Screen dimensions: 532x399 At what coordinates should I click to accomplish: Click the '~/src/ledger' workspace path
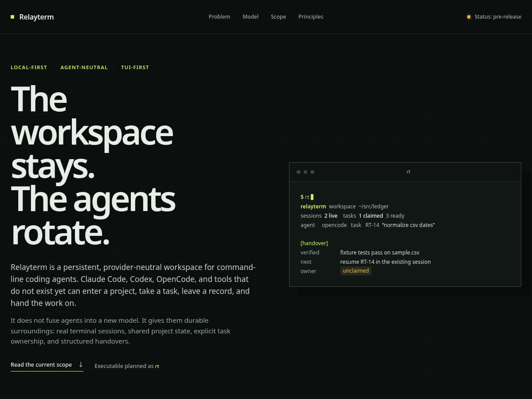click(374, 207)
